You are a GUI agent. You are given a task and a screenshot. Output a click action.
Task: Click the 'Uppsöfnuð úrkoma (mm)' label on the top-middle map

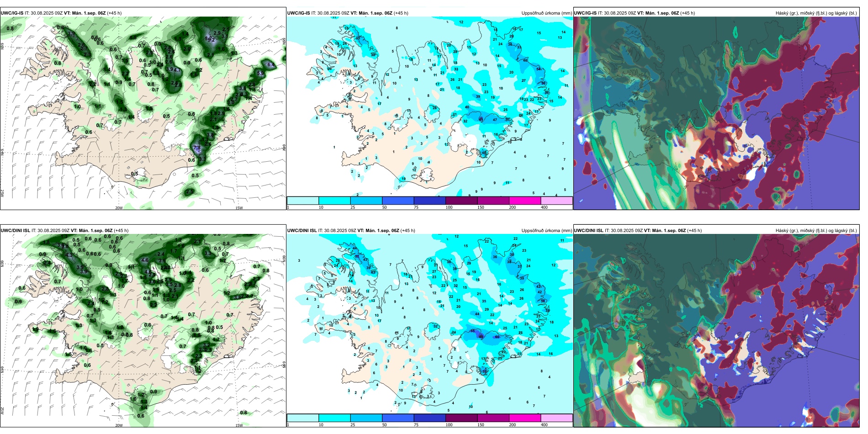pos(546,13)
